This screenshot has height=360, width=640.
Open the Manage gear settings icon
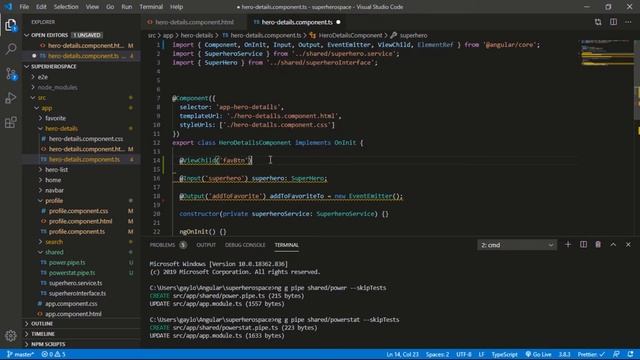click(x=11, y=336)
